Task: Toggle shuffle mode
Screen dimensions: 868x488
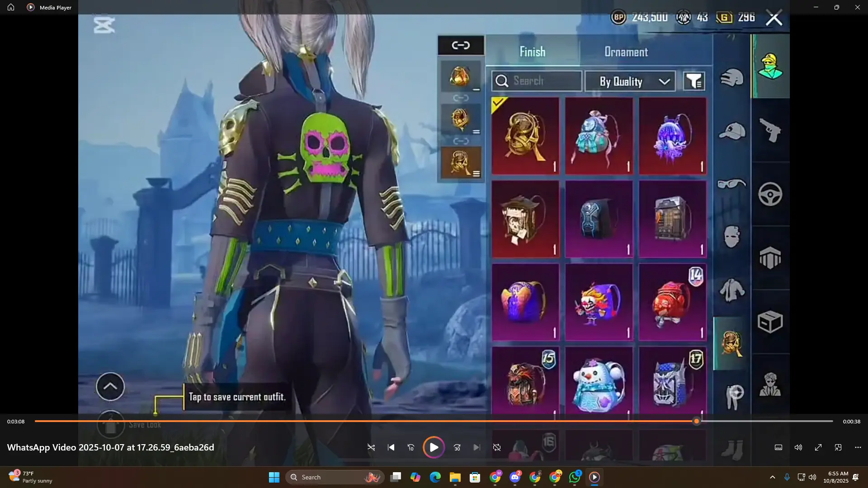Action: click(371, 447)
